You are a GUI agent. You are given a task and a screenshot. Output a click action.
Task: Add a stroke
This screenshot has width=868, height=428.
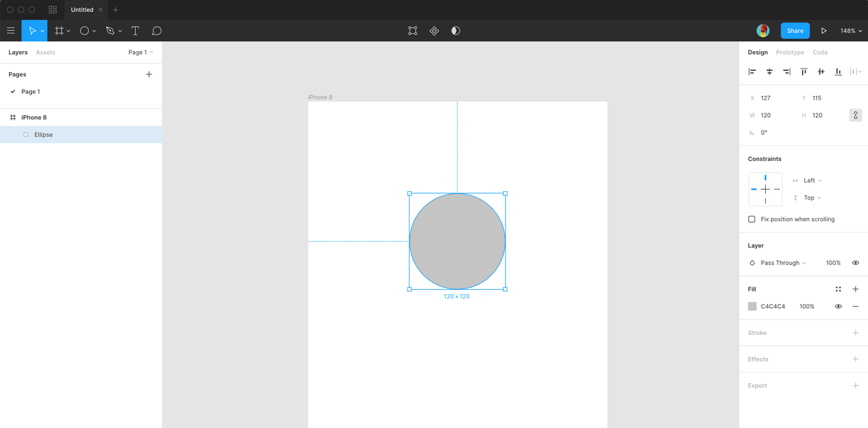click(x=855, y=333)
